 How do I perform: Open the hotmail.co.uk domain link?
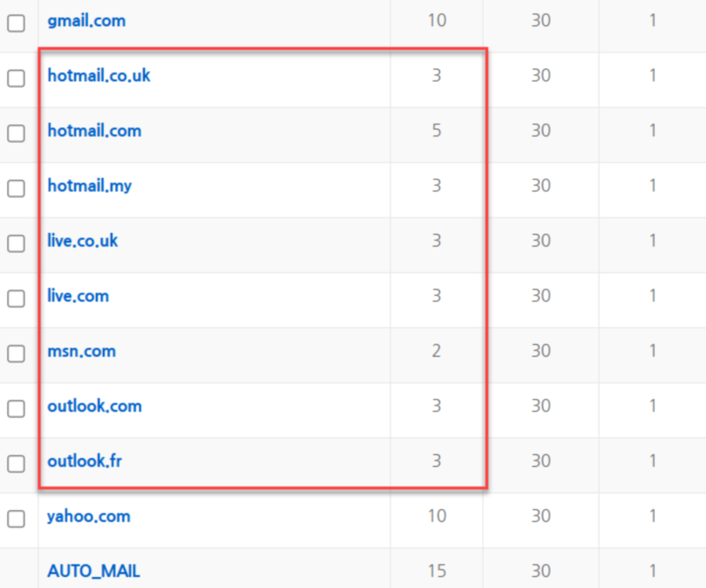[x=99, y=76]
